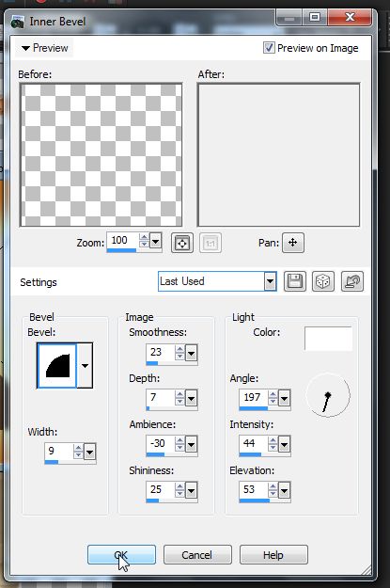Open the Bevel shape dropdown arrow
Viewport: 390px width, 588px height.
click(x=85, y=365)
